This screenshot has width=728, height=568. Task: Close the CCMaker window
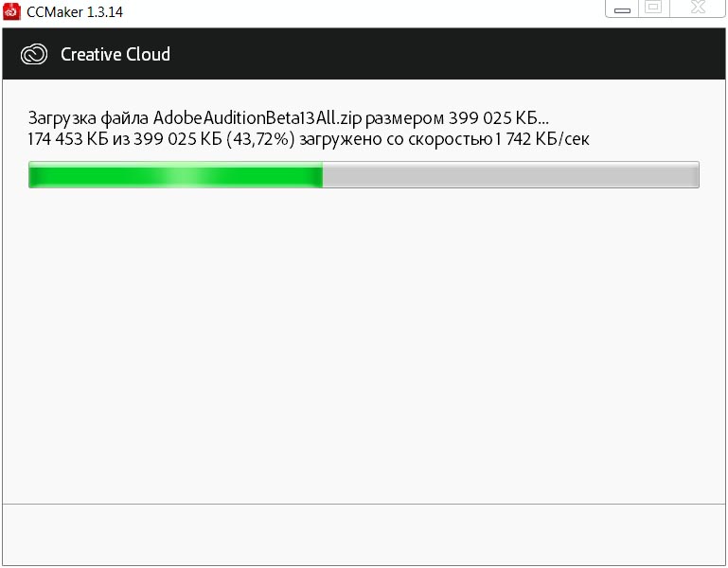click(x=698, y=8)
